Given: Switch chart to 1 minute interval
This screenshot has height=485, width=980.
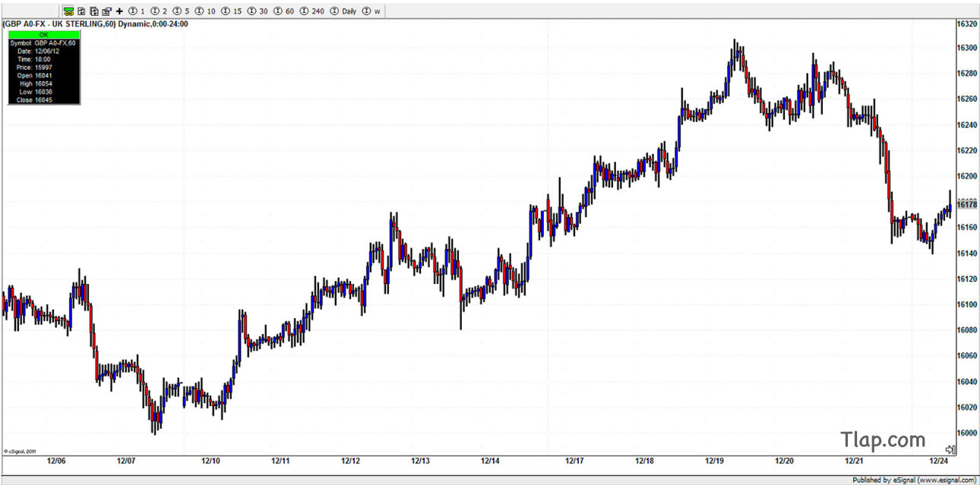Looking at the screenshot, I should coord(137,11).
